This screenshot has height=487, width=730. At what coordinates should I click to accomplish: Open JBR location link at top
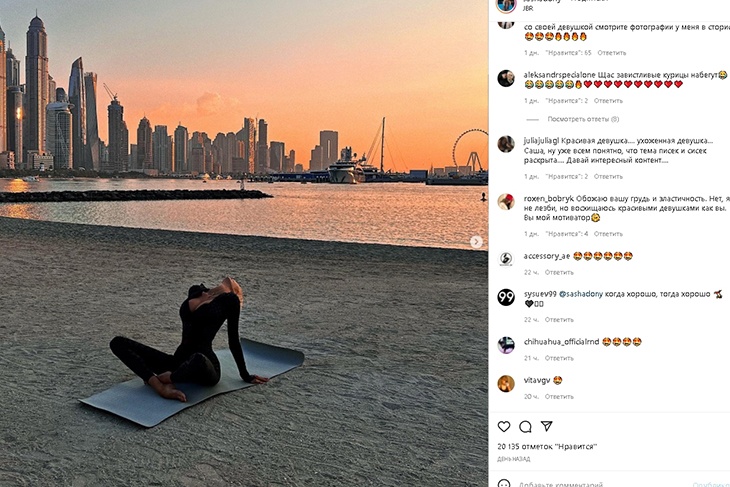tap(527, 8)
